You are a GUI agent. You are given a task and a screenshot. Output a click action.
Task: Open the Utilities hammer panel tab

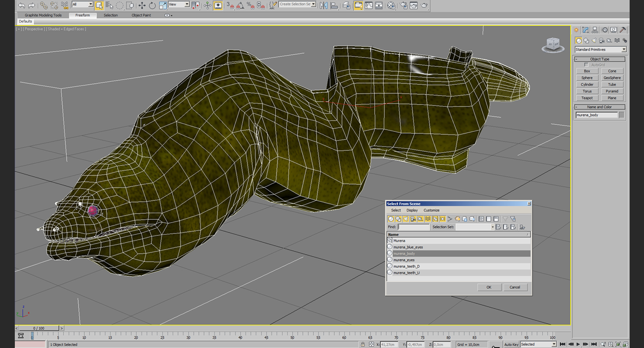[623, 30]
